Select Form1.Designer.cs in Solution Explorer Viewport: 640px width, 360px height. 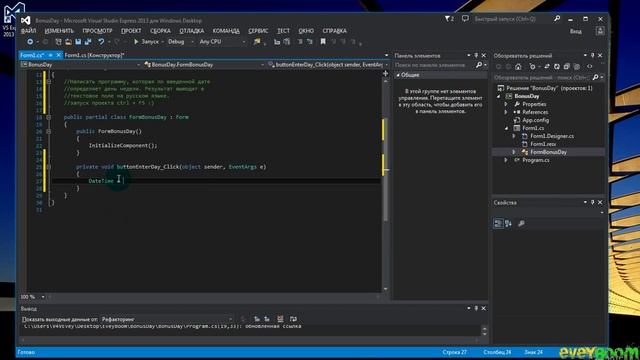coord(551,136)
